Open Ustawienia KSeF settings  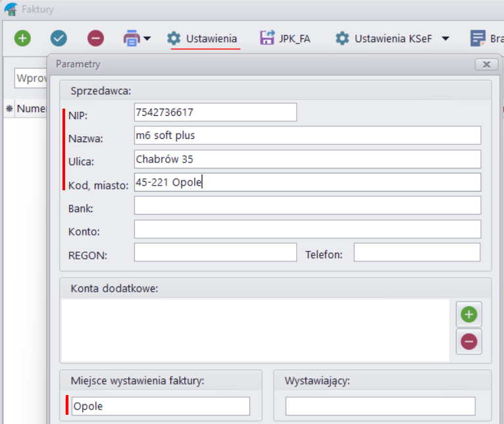[x=384, y=39]
